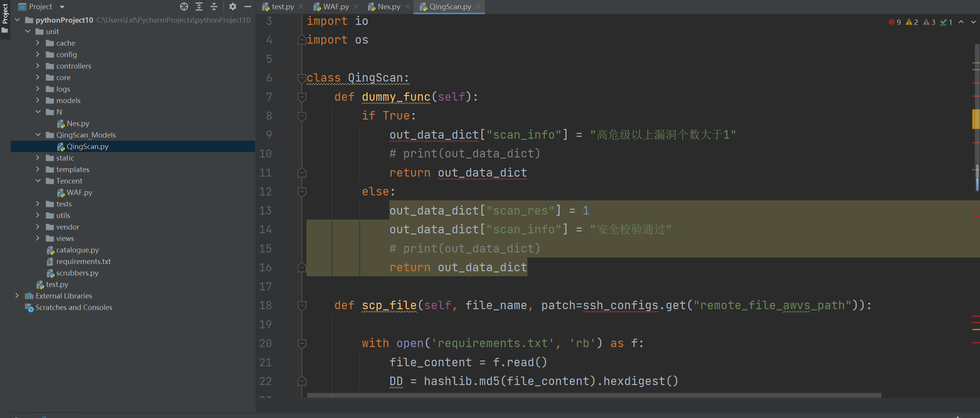This screenshot has width=980, height=418.
Task: Collapse the pythonProject10 root node
Action: click(17, 20)
